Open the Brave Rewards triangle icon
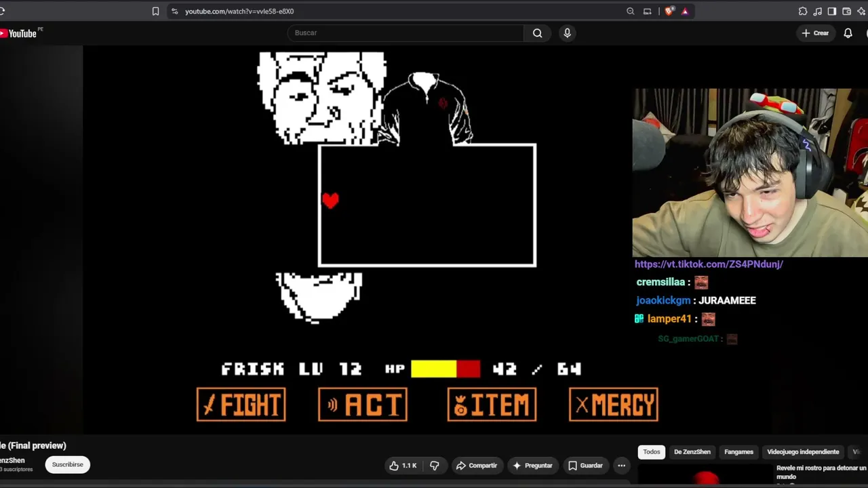 pyautogui.click(x=685, y=12)
